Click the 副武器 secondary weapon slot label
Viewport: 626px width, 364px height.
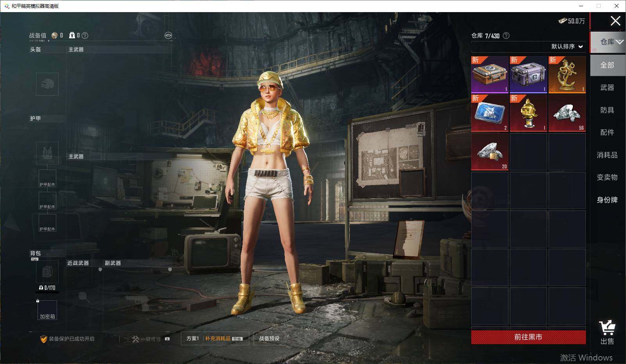113,263
